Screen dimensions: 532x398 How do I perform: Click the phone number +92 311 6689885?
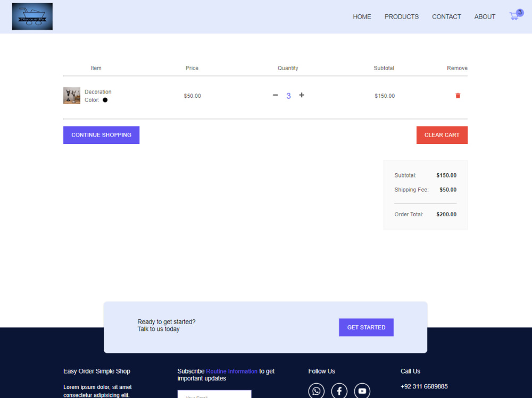(424, 386)
